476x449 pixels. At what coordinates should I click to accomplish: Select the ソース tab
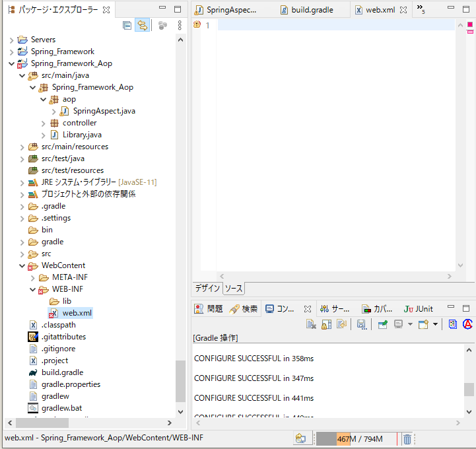(x=234, y=289)
